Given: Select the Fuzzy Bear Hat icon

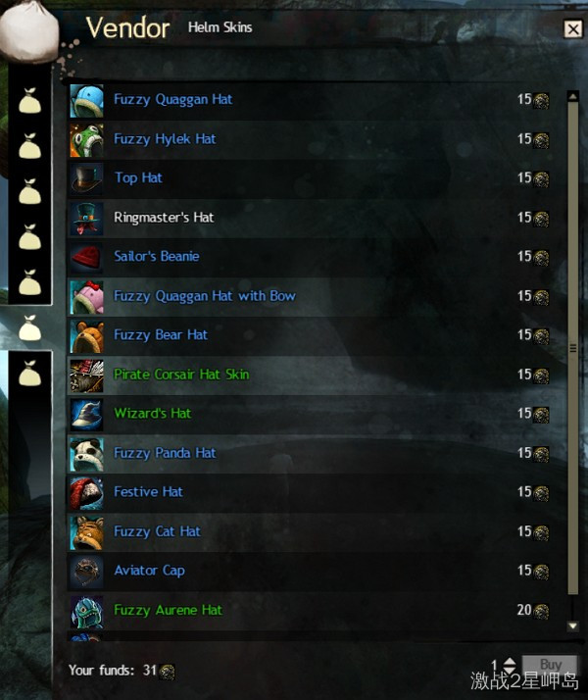Looking at the screenshot, I should click(86, 336).
